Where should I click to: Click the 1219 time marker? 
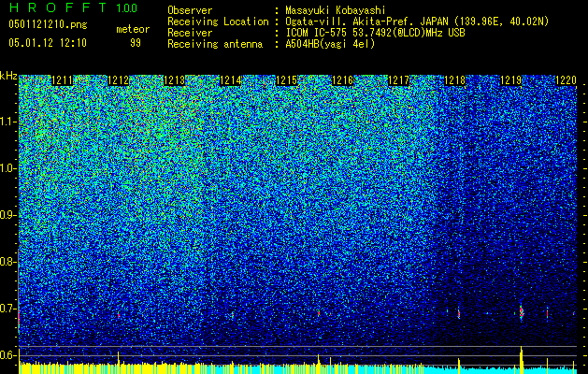[x=510, y=80]
